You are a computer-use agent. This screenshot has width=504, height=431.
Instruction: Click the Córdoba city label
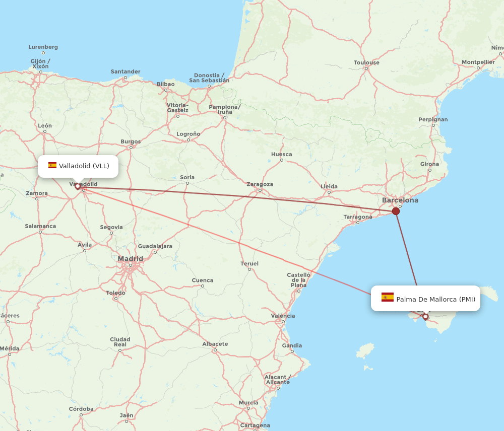point(81,409)
